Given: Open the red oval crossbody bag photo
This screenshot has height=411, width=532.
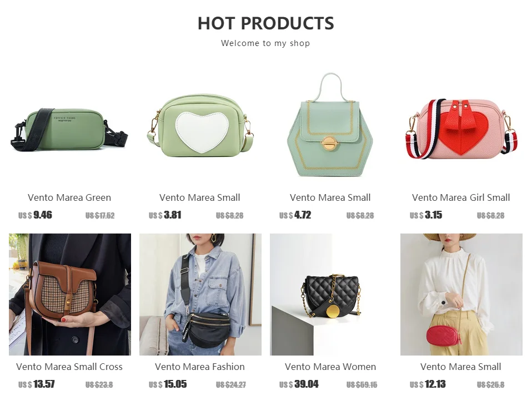Looking at the screenshot, I should [461, 294].
